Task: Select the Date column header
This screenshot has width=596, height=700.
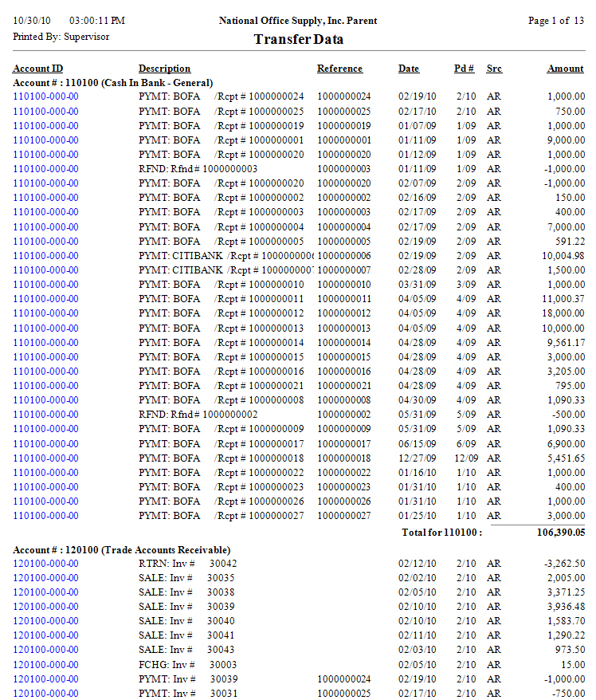Action: 409,69
